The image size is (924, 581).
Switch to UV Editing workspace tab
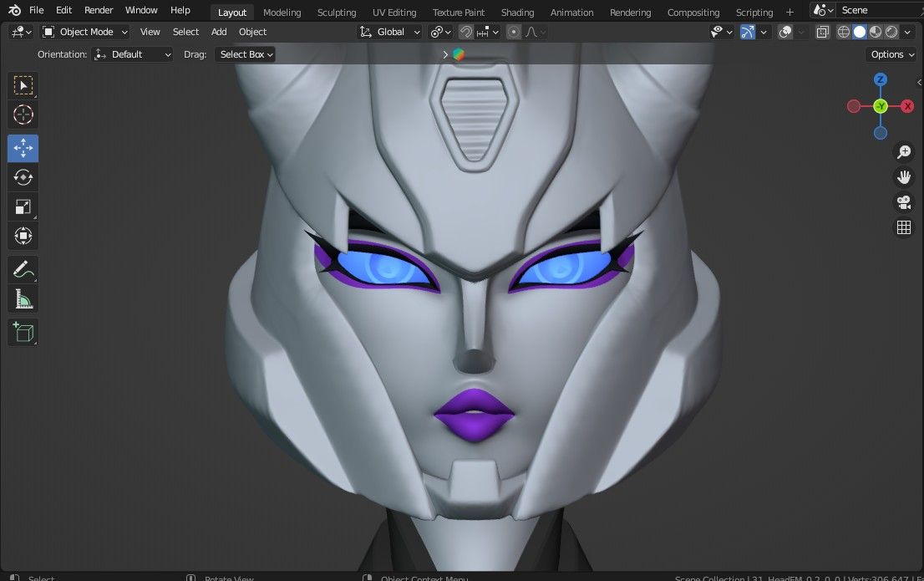(394, 13)
